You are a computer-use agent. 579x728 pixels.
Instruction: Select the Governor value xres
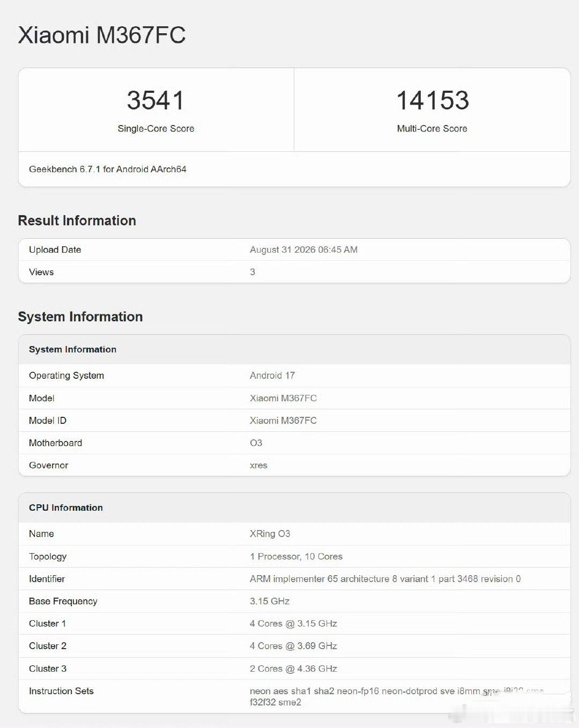(258, 466)
